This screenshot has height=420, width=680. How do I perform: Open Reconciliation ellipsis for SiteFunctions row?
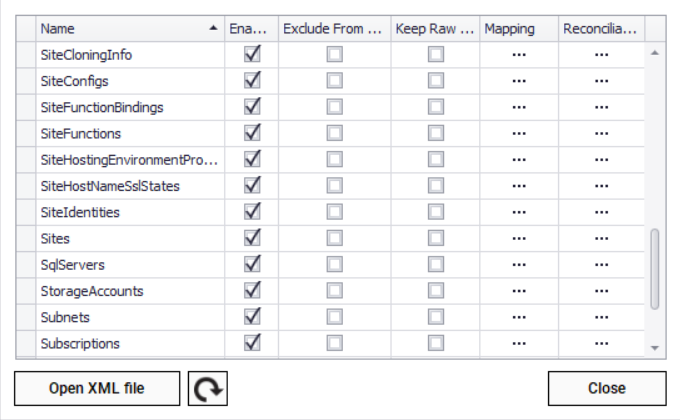tap(601, 133)
